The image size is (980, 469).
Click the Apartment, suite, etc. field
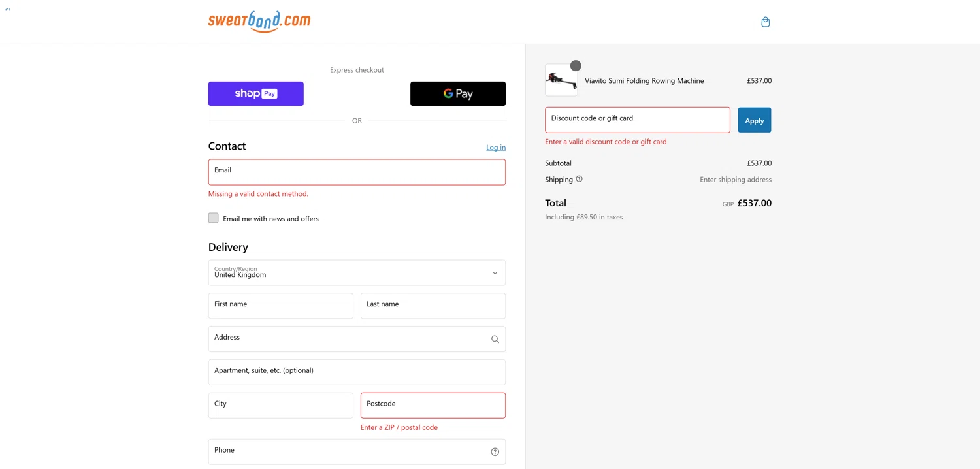tap(356, 372)
